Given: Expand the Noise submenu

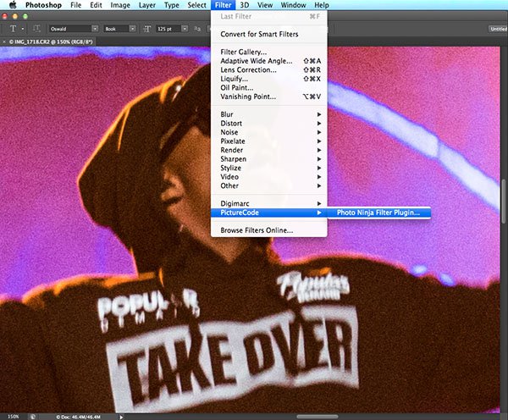Looking at the screenshot, I should (x=269, y=132).
